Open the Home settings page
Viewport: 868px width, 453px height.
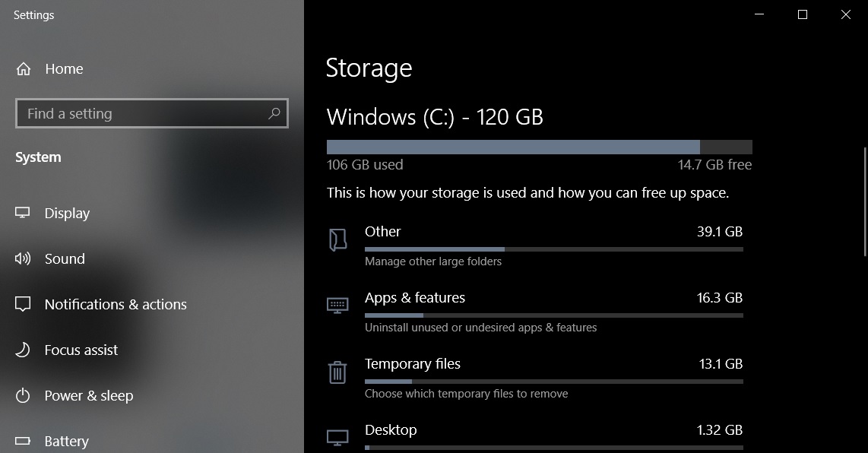coord(64,68)
